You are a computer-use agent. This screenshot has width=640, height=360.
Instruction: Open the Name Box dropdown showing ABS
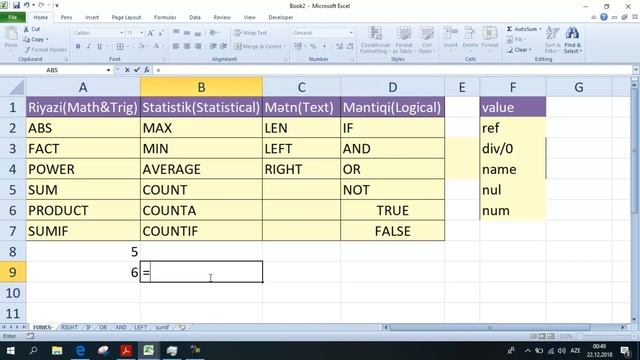(108, 70)
